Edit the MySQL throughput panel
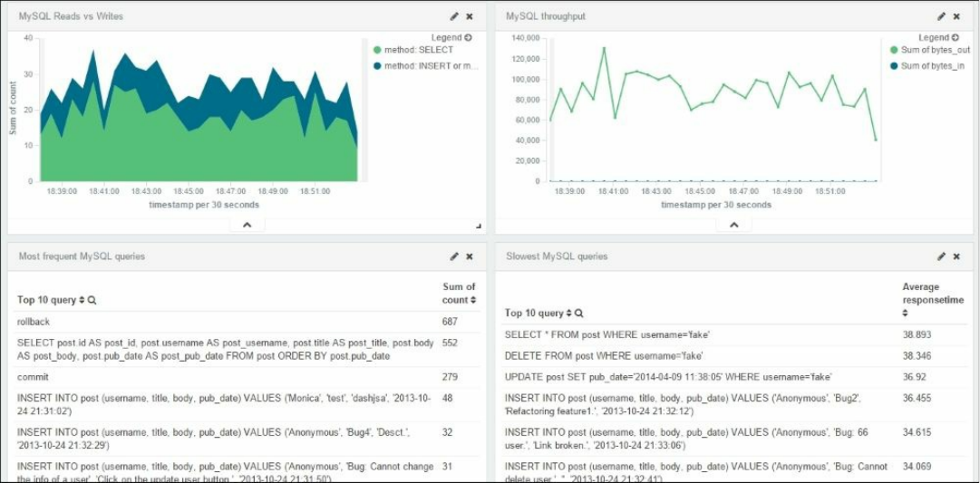This screenshot has width=980, height=483. 941,17
